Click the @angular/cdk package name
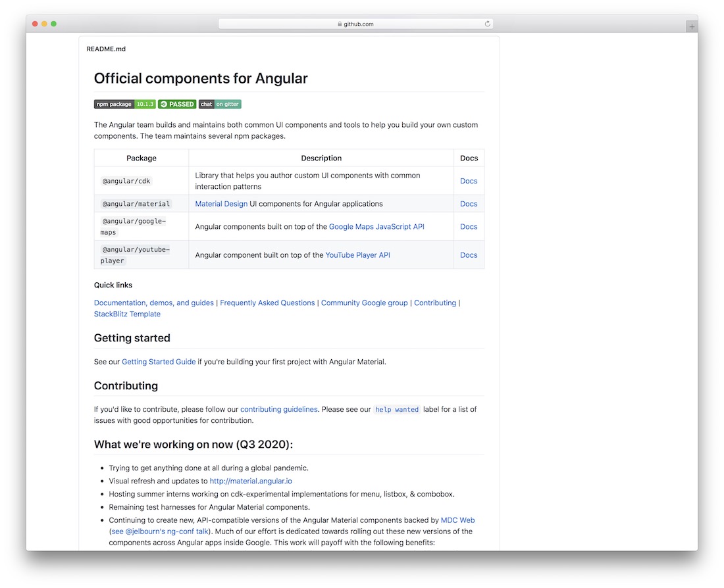This screenshot has width=724, height=588. tap(126, 181)
